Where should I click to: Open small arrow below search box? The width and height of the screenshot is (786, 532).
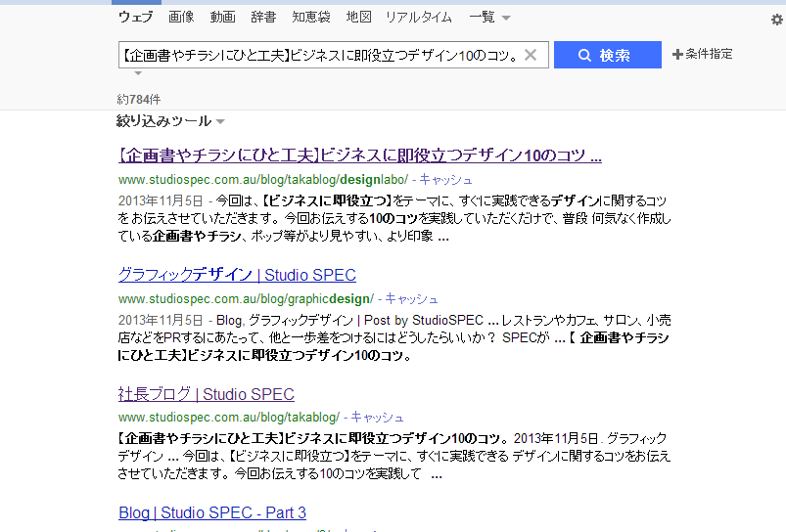click(x=138, y=73)
